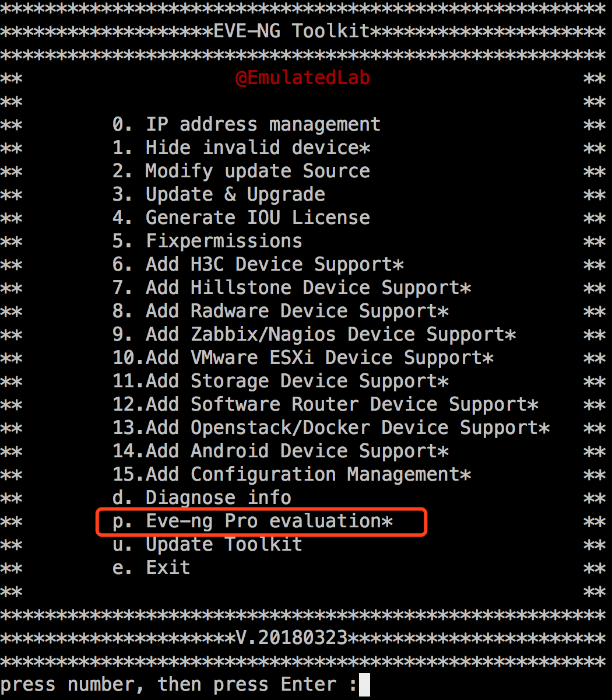Select Add Zabbix/Nagios Device Support
The width and height of the screenshot is (612, 700).
point(314,334)
